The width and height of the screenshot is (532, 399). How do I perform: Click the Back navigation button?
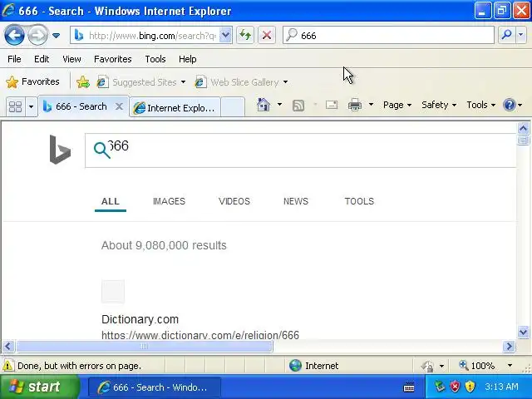tap(14, 35)
